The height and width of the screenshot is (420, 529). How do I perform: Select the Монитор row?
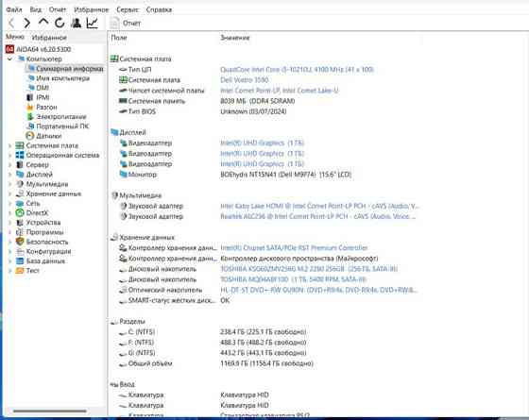235,175
